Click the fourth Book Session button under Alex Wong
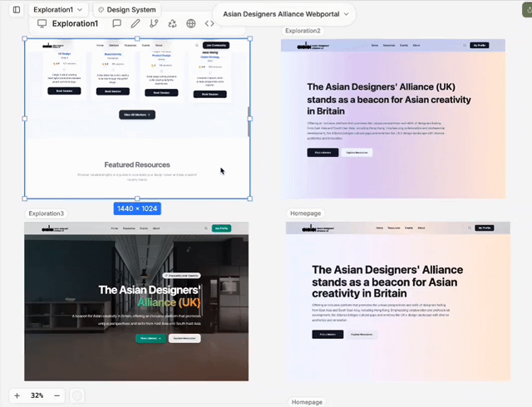This screenshot has height=407, width=532. (x=210, y=95)
